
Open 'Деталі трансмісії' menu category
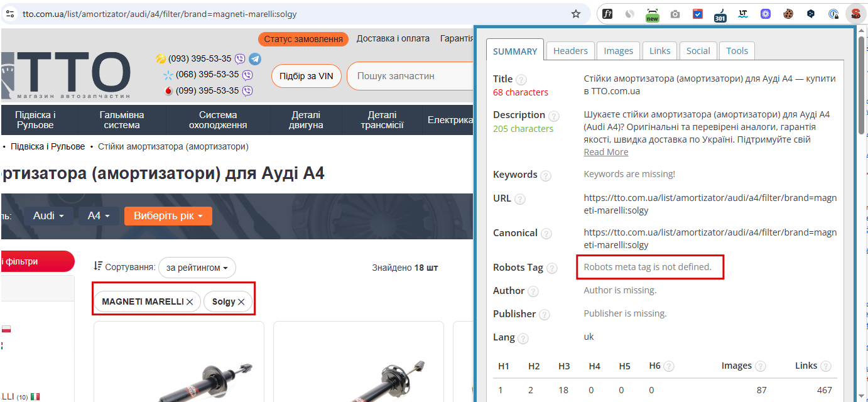click(382, 120)
